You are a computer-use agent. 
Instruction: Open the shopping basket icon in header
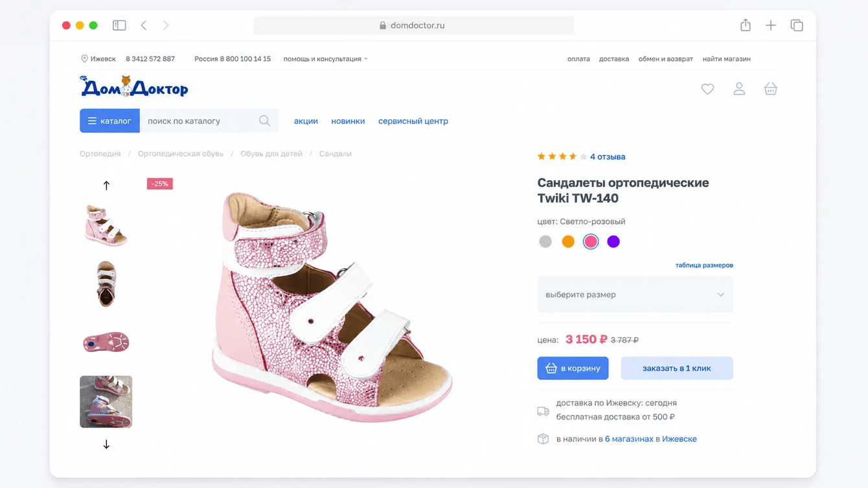pos(770,89)
